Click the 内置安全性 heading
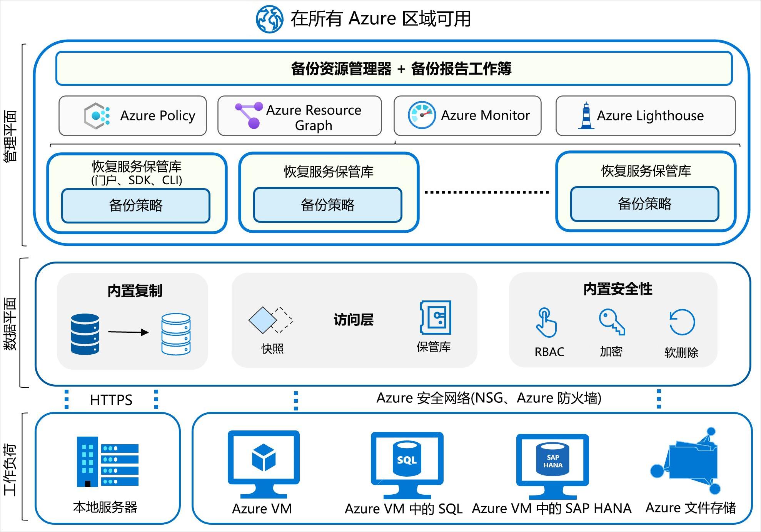This screenshot has width=761, height=532. click(618, 289)
